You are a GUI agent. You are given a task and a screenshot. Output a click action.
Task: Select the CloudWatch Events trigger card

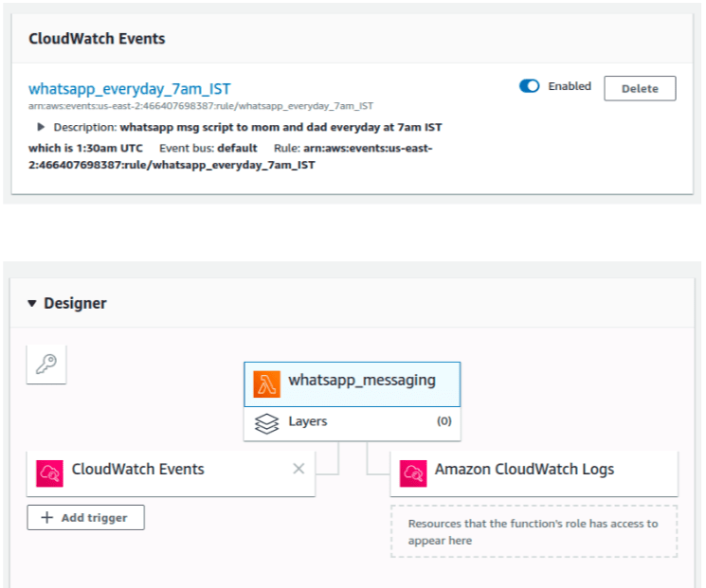pyautogui.click(x=171, y=473)
